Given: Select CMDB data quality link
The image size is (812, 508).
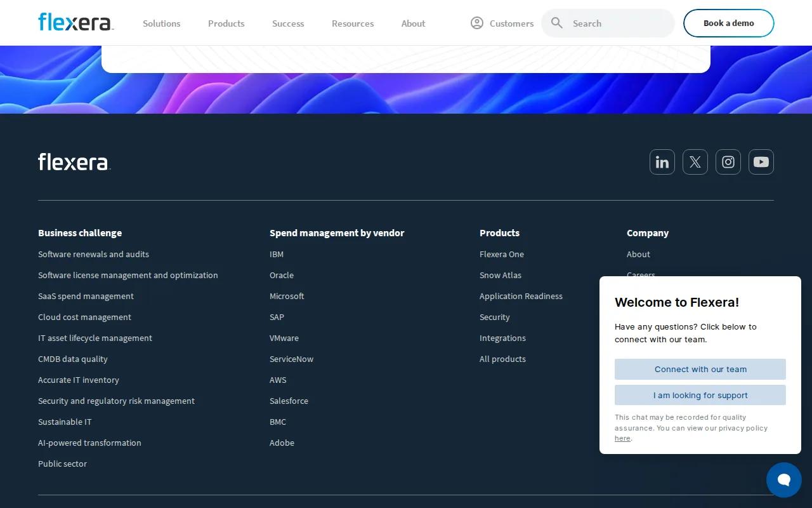Looking at the screenshot, I should [73, 359].
